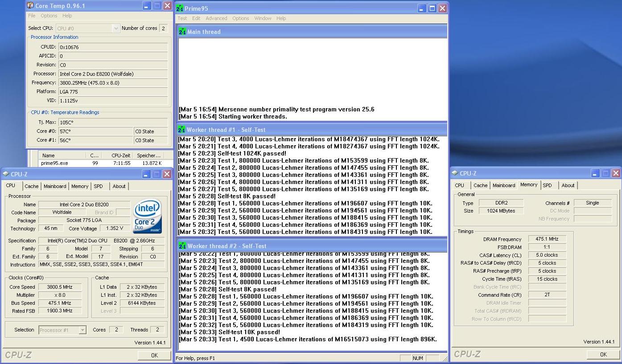The height and width of the screenshot is (364, 622).
Task: Click the Core Speed value 3800.5 MHz
Action: [60, 287]
